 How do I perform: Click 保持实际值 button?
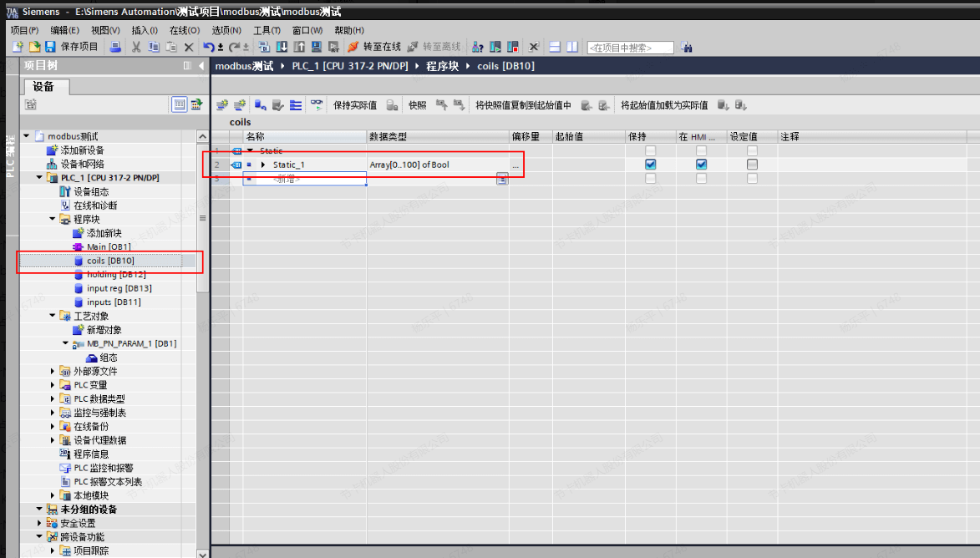click(x=355, y=105)
